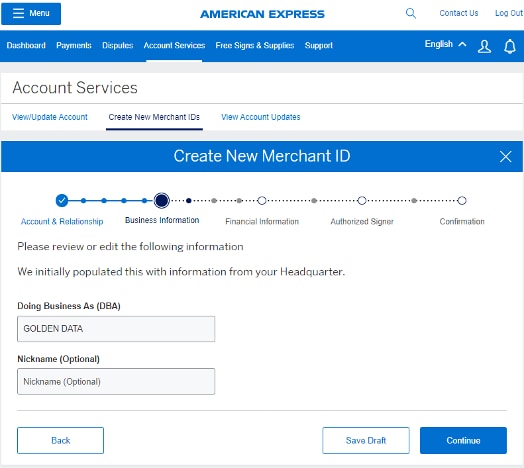
Task: Open the Support menu item
Action: pos(319,45)
